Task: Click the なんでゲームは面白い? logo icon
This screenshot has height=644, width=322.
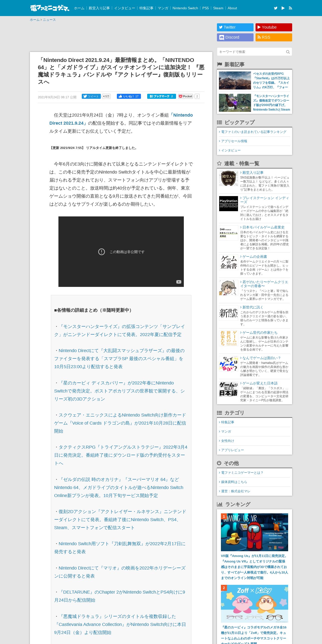Action: [x=228, y=364]
